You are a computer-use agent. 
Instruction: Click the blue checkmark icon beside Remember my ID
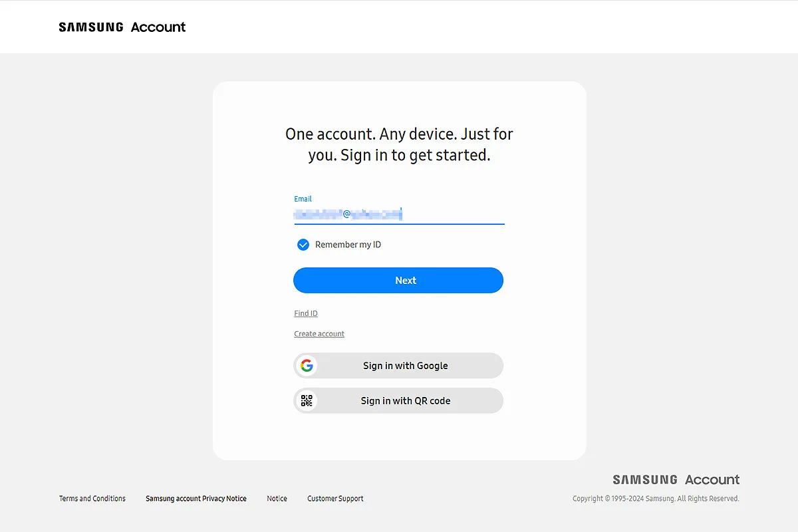(x=303, y=244)
